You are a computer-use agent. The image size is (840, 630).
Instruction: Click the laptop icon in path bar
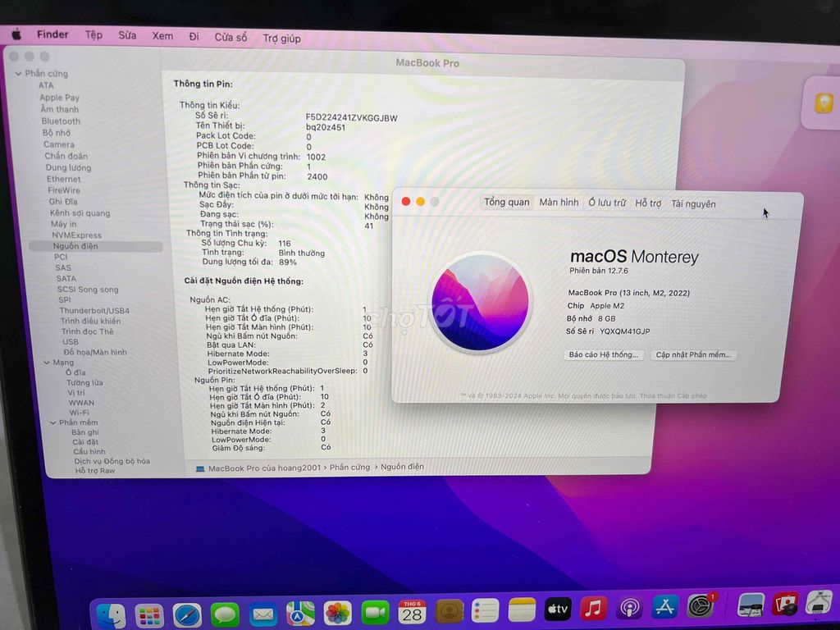pyautogui.click(x=200, y=468)
